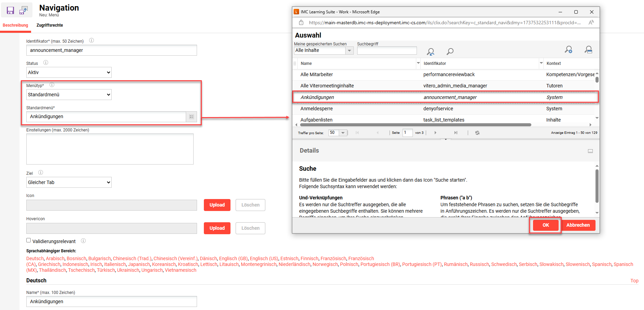Image resolution: width=644 pixels, height=310 pixels.
Task: Switch to the Zugriffsrechte tab
Action: (50, 25)
